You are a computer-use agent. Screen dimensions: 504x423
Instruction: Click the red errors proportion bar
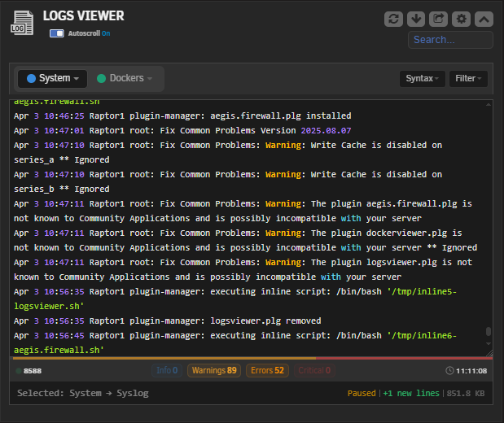point(405,358)
